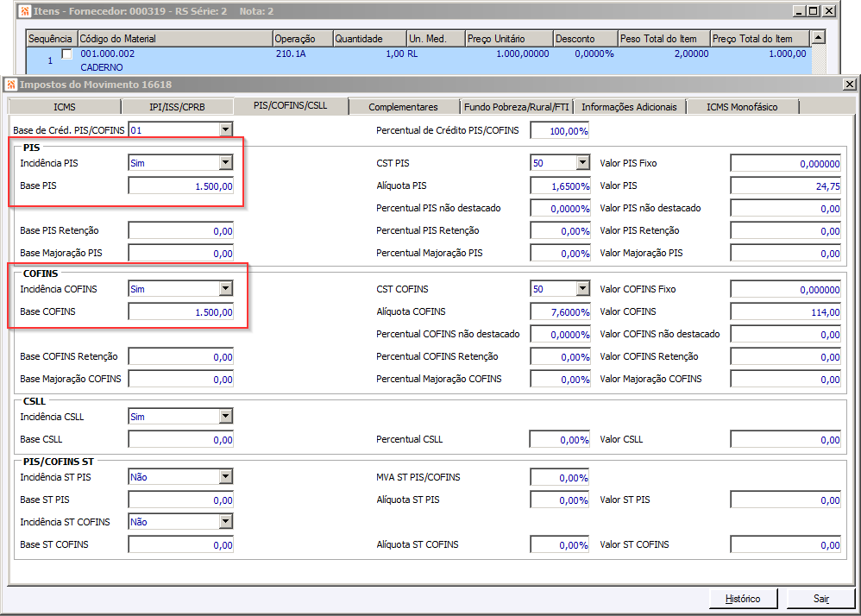Expand the Incidência ST PIS dropdown
Screen dimensions: 861x616
(x=226, y=476)
